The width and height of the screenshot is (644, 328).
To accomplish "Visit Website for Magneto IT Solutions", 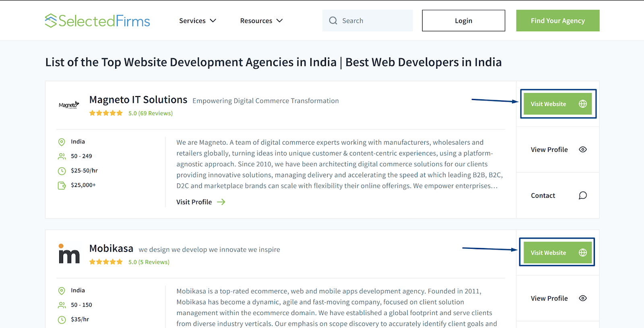I will click(x=558, y=104).
